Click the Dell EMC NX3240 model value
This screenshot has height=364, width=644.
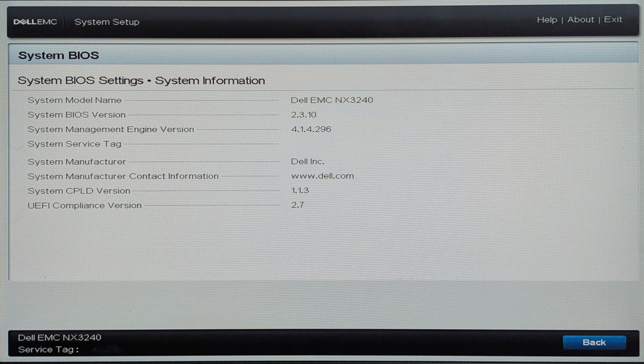click(332, 100)
